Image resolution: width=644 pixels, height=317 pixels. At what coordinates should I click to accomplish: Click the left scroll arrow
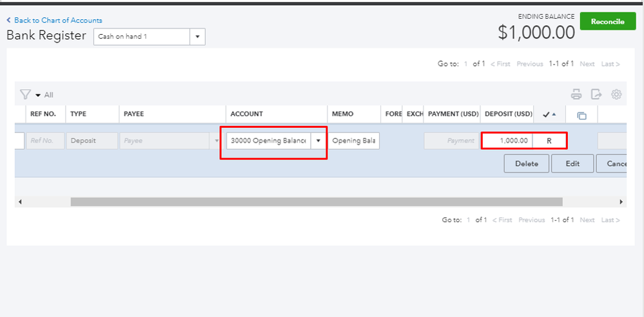[x=20, y=202]
